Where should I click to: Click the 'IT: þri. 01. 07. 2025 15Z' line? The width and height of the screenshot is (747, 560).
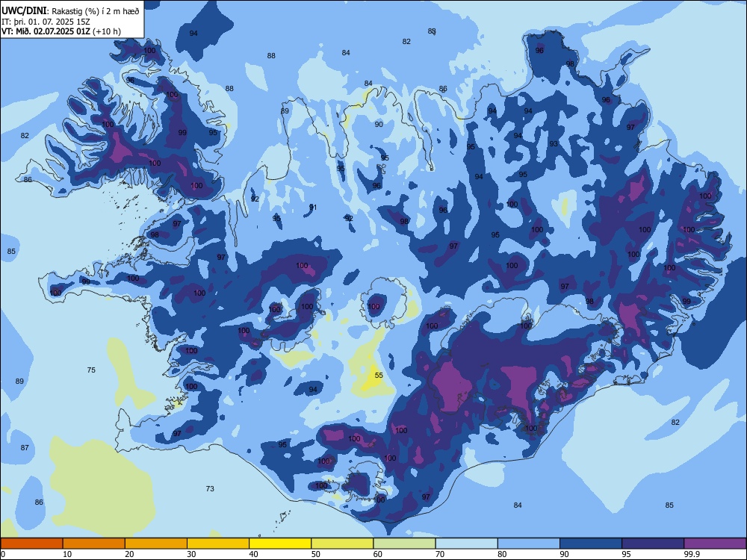pyautogui.click(x=46, y=22)
